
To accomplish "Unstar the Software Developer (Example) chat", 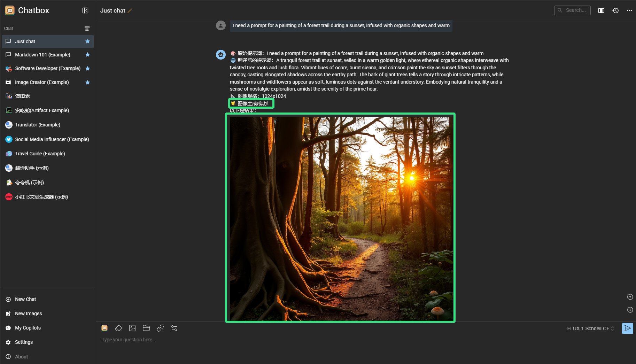I will pyautogui.click(x=87, y=69).
